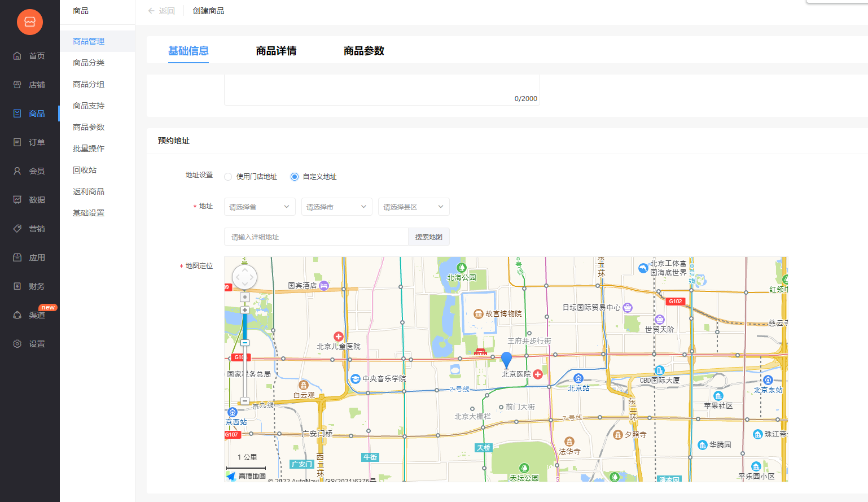Open 订单 orders icon in sidebar
Screen dimensions: 868x502
pyautogui.click(x=17, y=142)
